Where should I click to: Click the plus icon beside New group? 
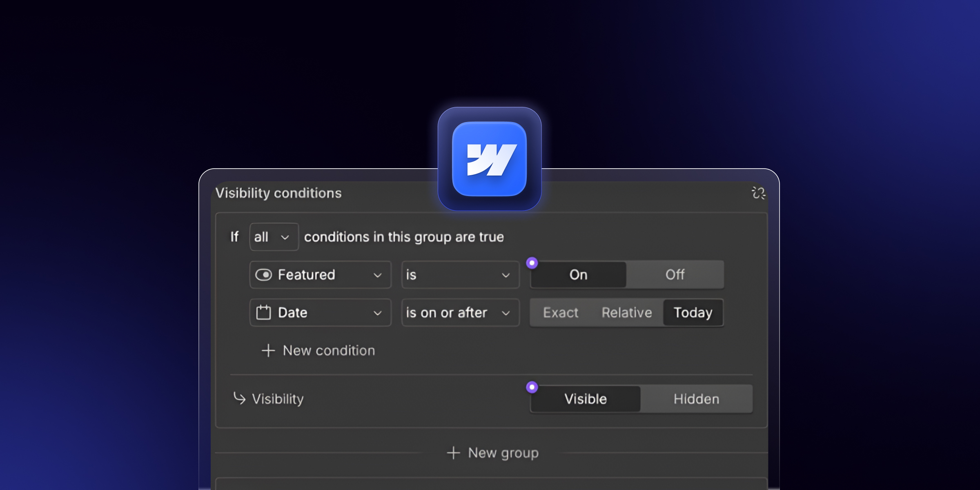click(x=453, y=452)
